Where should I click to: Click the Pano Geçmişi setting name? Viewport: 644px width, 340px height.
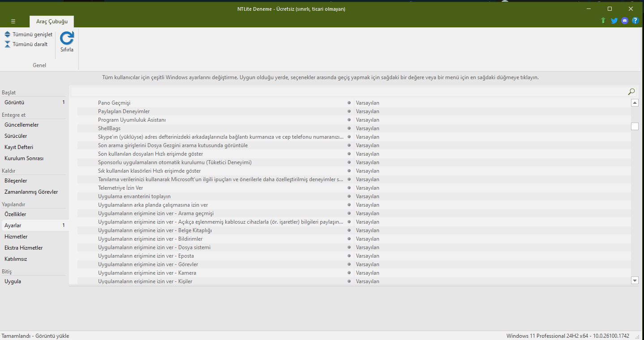(114, 103)
